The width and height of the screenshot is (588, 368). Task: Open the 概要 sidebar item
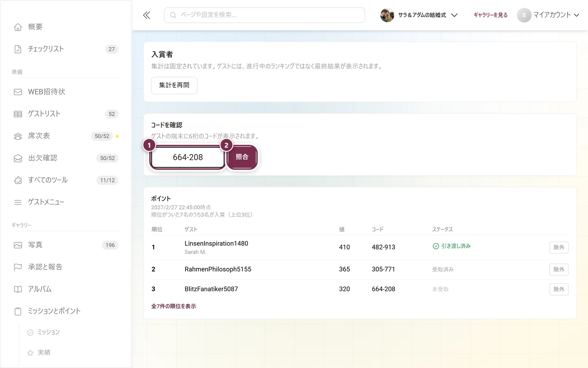click(66, 27)
